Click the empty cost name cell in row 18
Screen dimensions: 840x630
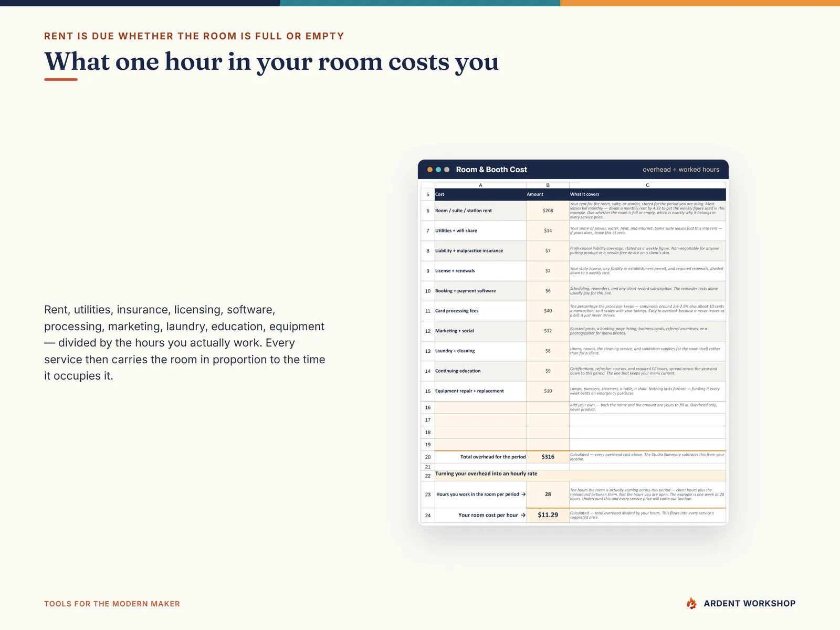point(480,433)
